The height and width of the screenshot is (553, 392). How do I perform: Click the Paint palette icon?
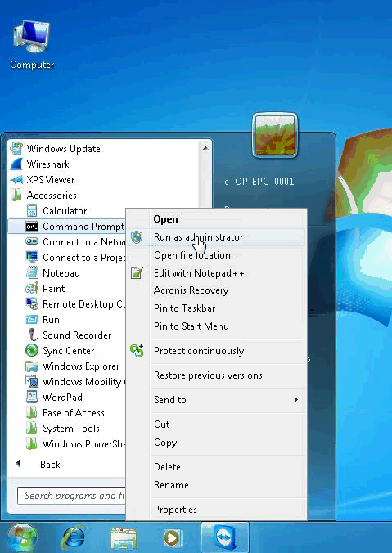[32, 288]
